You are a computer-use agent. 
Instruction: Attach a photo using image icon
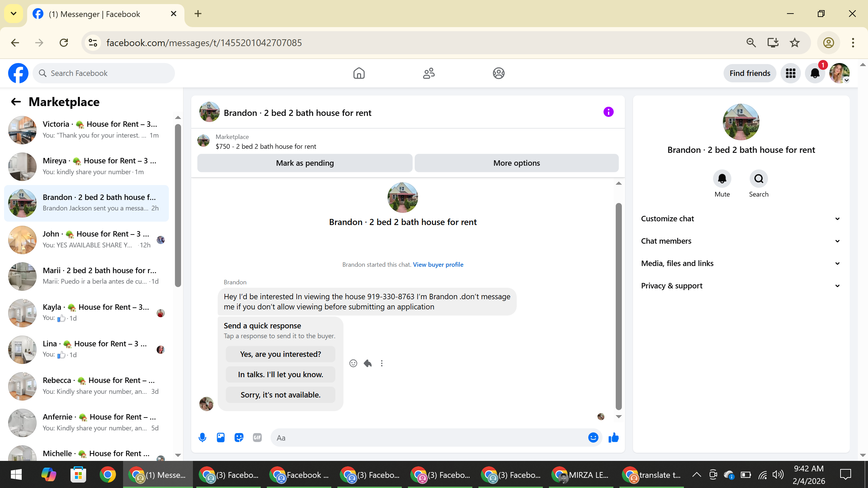[x=221, y=438]
